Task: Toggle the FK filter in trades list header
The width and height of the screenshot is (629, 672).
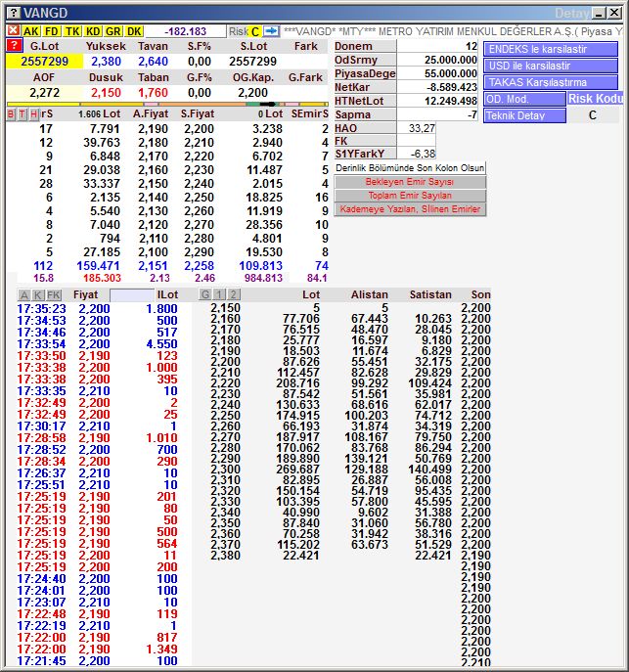Action: coord(54,294)
